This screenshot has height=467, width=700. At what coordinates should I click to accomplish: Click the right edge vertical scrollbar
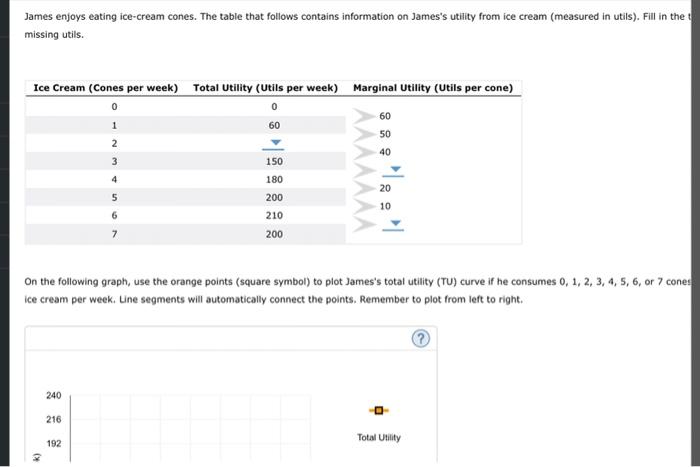click(696, 234)
